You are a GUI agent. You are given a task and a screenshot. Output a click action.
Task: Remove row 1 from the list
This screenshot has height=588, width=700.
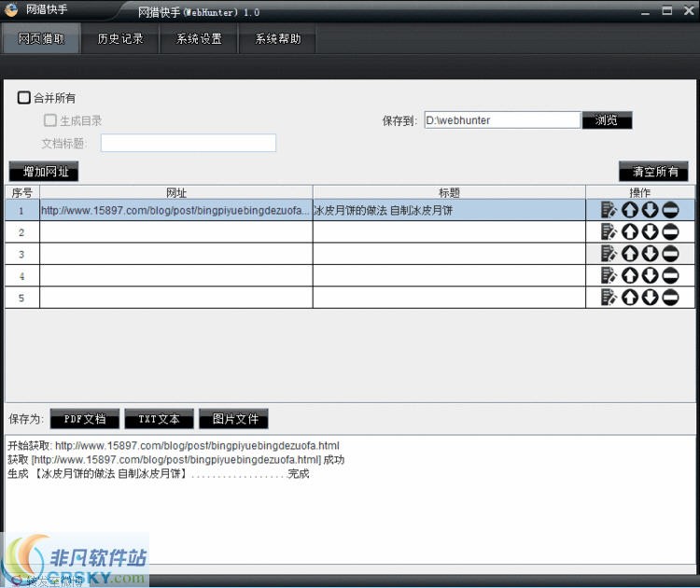[670, 210]
